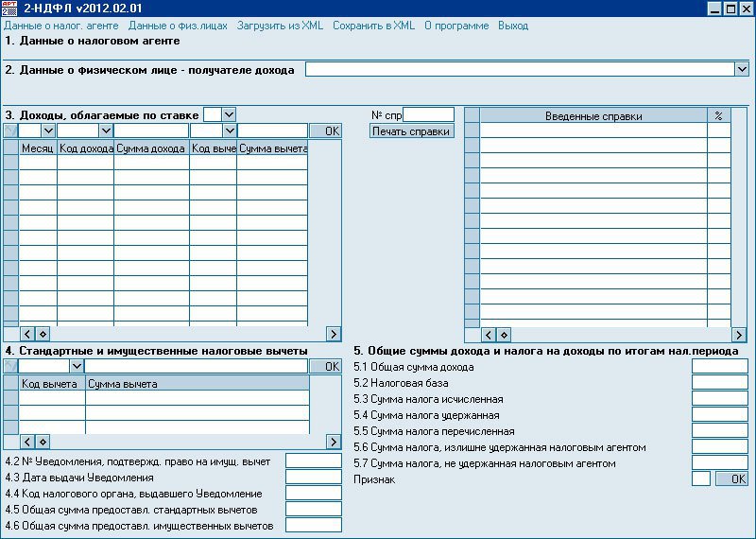The height and width of the screenshot is (539, 756).
Task: Click the pencil icon in the deductions entry row
Action: point(10,366)
